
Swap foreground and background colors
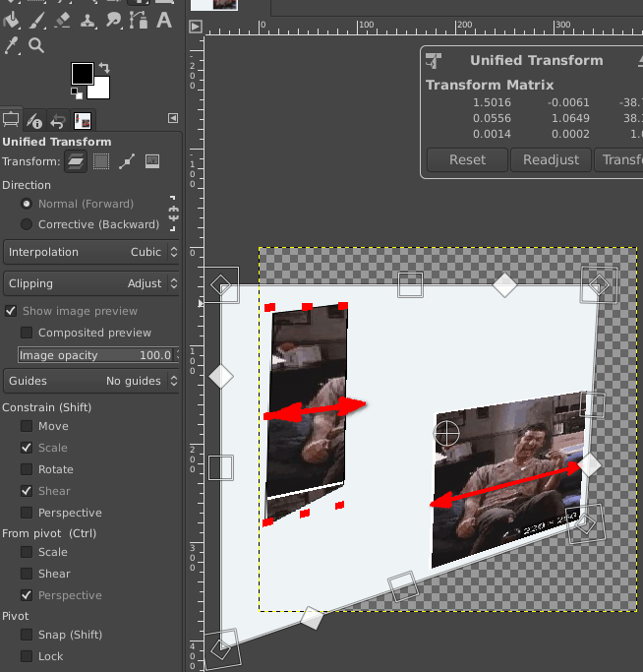pos(104,68)
